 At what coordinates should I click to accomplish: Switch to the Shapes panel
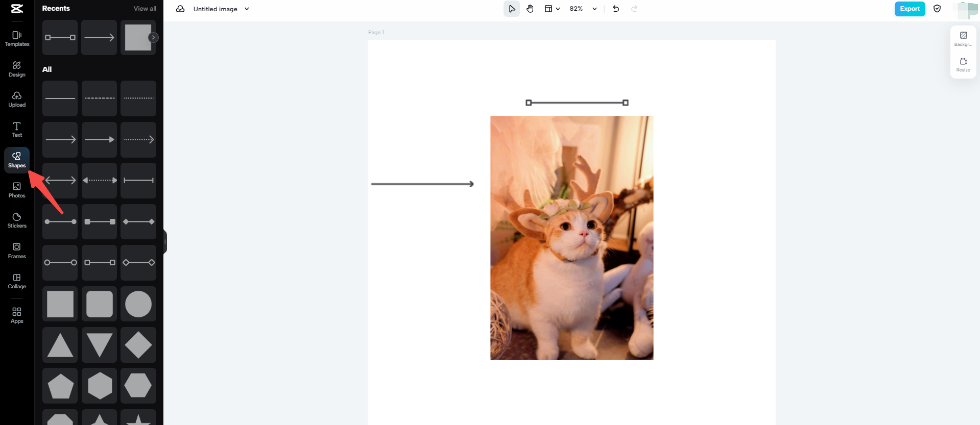click(x=17, y=160)
